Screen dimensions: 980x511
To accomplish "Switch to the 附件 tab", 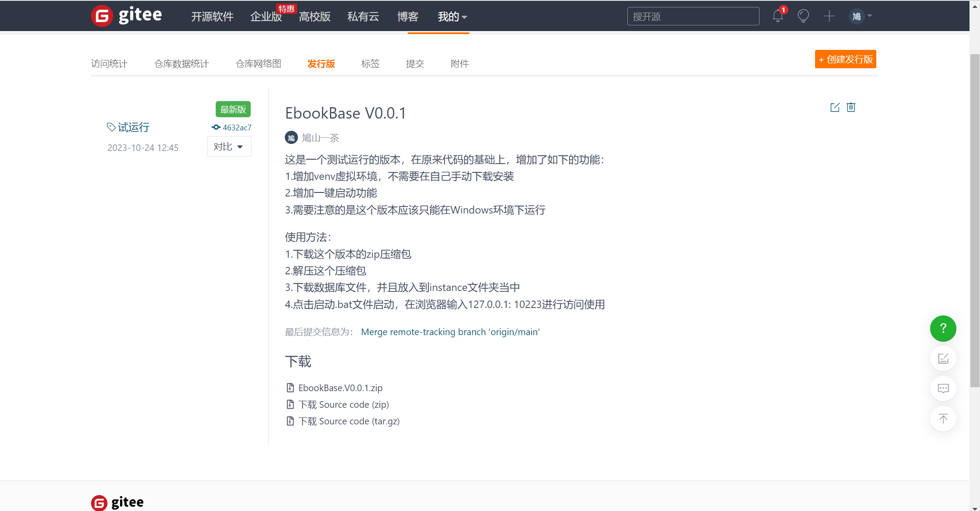I will coord(459,64).
